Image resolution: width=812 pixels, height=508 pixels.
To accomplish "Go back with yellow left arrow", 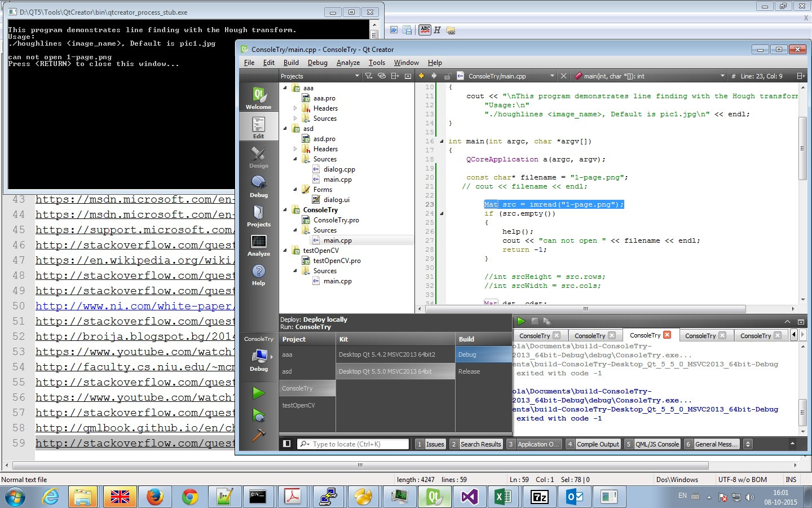I will pos(421,76).
